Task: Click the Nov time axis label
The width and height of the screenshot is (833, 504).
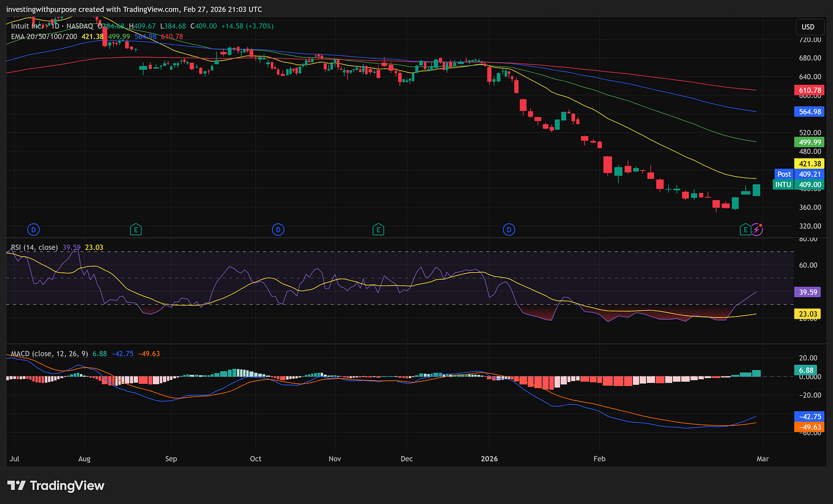Action: 335,459
